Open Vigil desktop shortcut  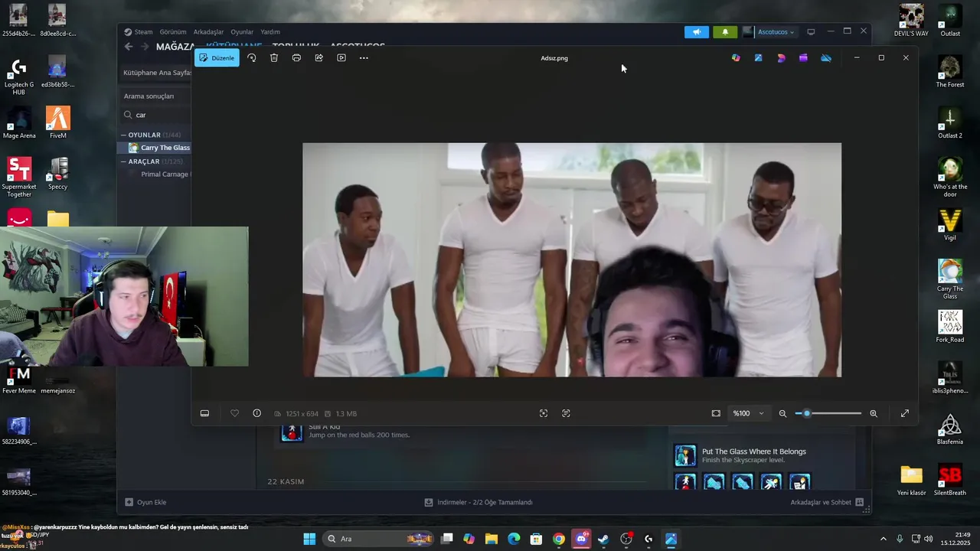(x=950, y=225)
